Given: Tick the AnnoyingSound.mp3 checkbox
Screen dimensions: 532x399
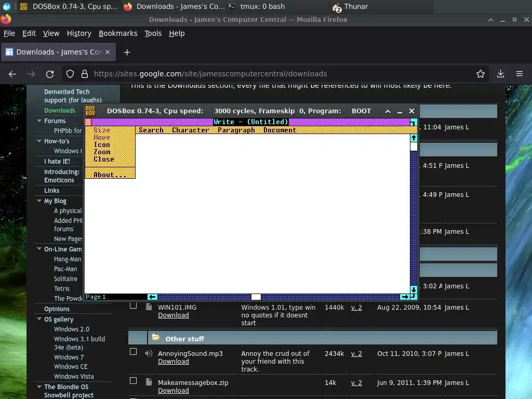Looking at the screenshot, I should [134, 352].
